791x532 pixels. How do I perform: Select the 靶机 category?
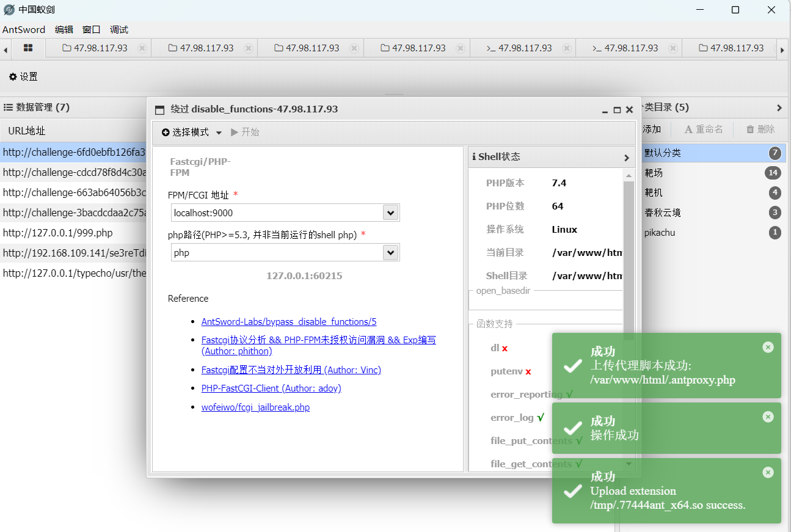[712, 193]
